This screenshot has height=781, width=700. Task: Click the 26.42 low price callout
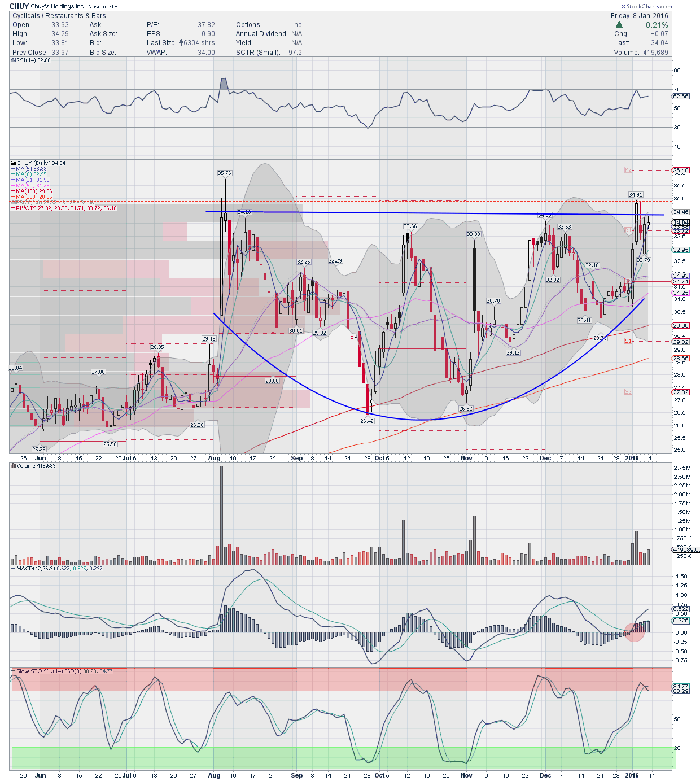pyautogui.click(x=367, y=421)
